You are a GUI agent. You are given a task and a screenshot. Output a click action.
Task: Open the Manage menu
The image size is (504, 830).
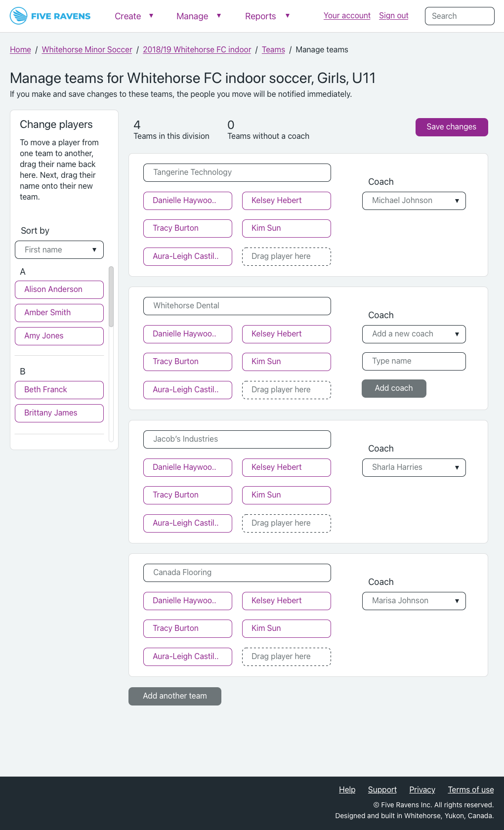coord(199,16)
